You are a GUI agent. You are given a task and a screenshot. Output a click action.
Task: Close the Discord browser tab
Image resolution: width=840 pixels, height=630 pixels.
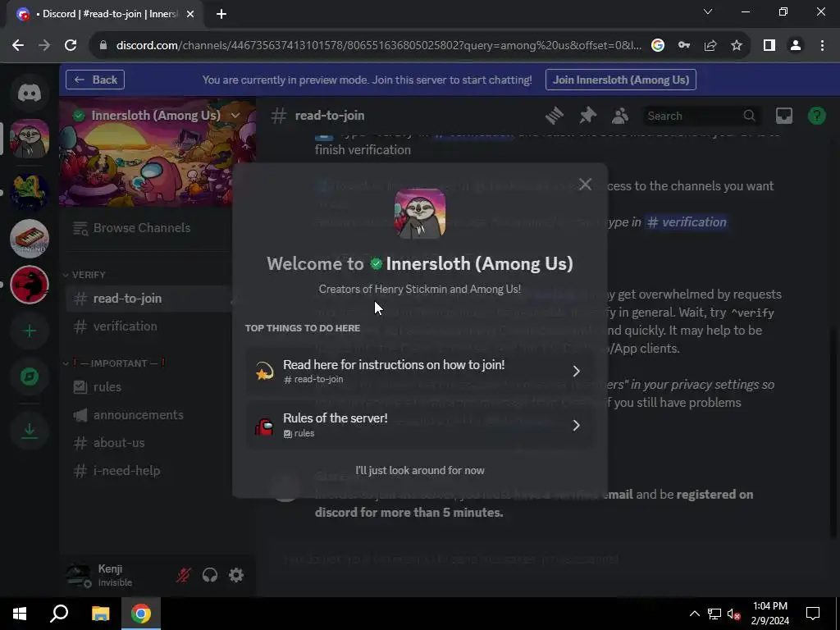tap(189, 14)
